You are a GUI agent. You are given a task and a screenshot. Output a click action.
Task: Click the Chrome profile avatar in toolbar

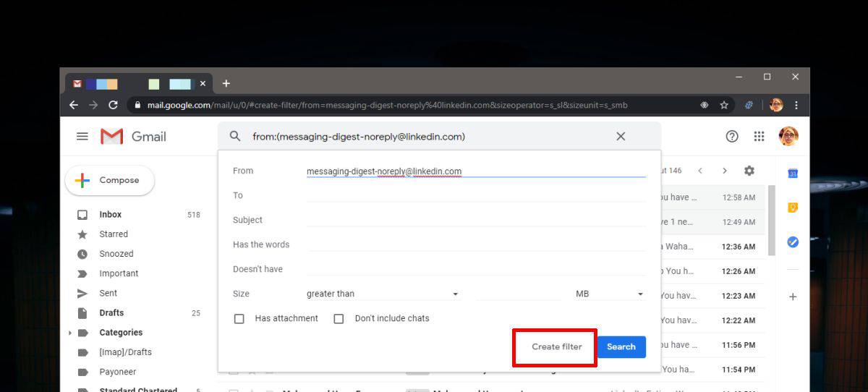(x=776, y=105)
